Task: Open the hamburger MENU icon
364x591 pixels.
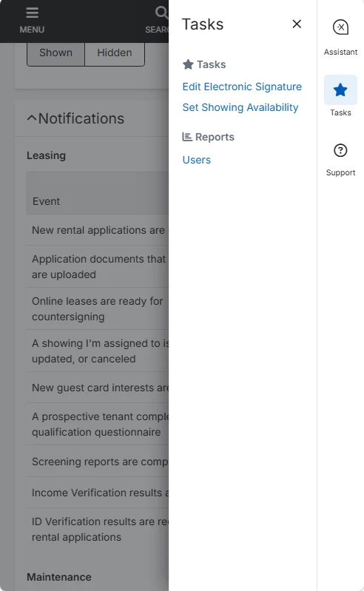Action: (x=32, y=13)
